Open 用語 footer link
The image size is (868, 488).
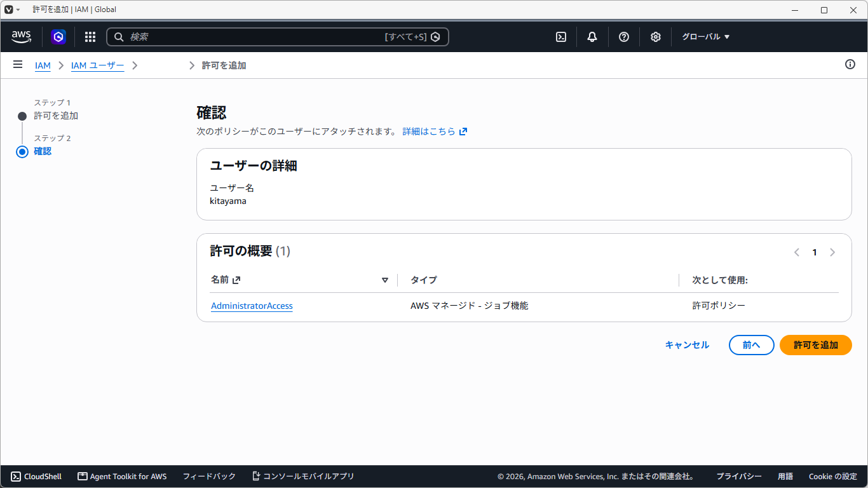785,477
